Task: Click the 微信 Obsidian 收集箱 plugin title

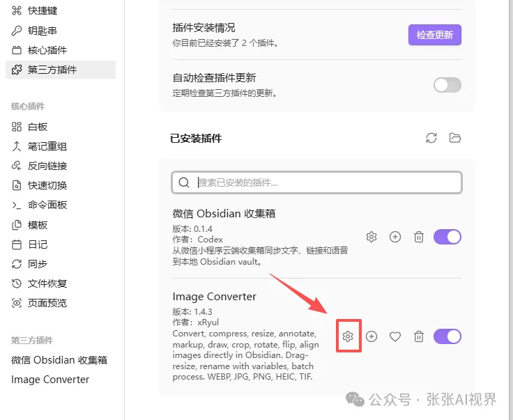Action: (224, 213)
